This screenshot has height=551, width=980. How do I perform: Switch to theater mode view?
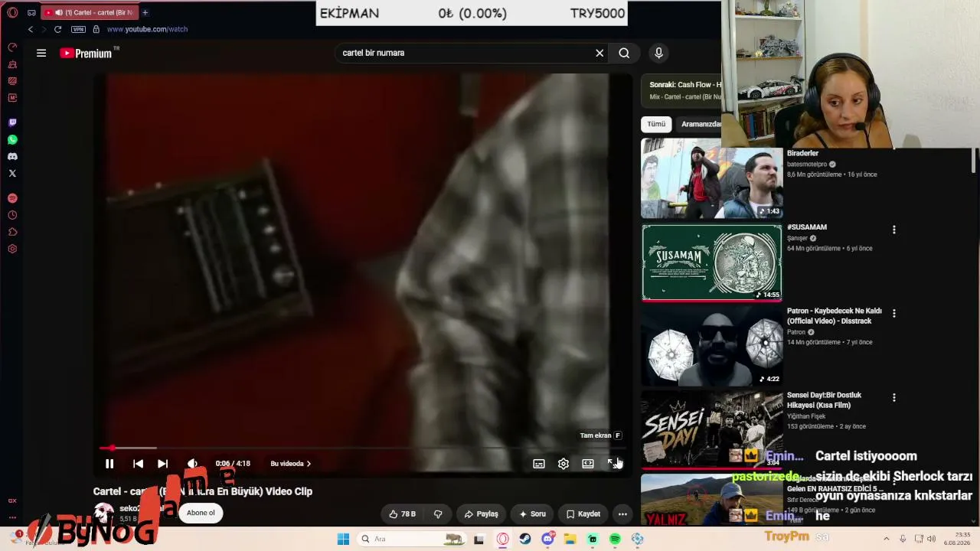point(588,464)
